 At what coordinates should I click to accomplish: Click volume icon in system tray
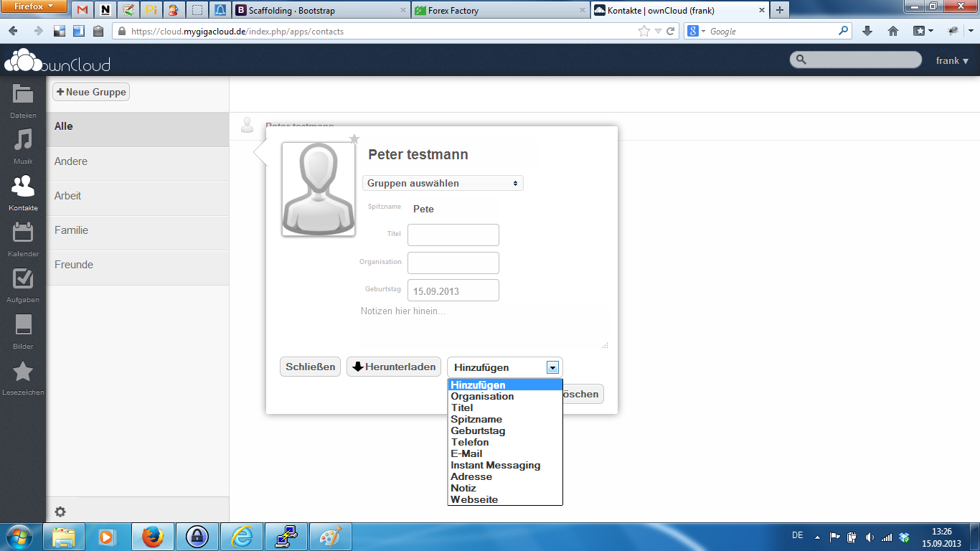(870, 537)
